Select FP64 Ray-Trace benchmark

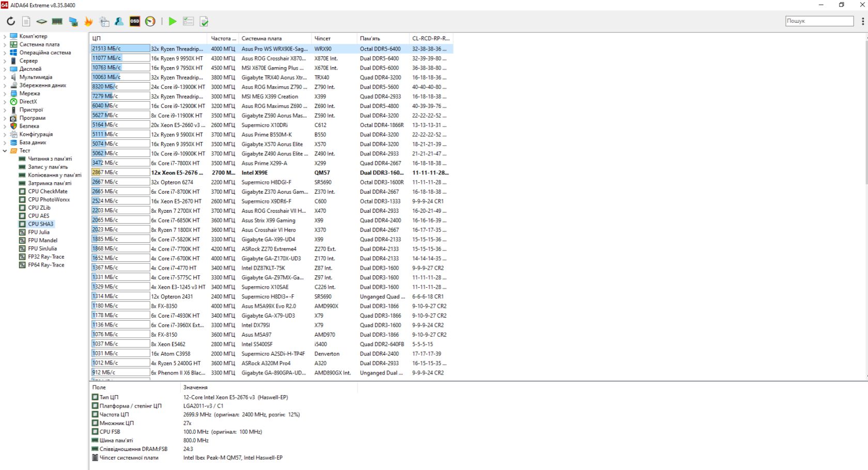tap(46, 265)
